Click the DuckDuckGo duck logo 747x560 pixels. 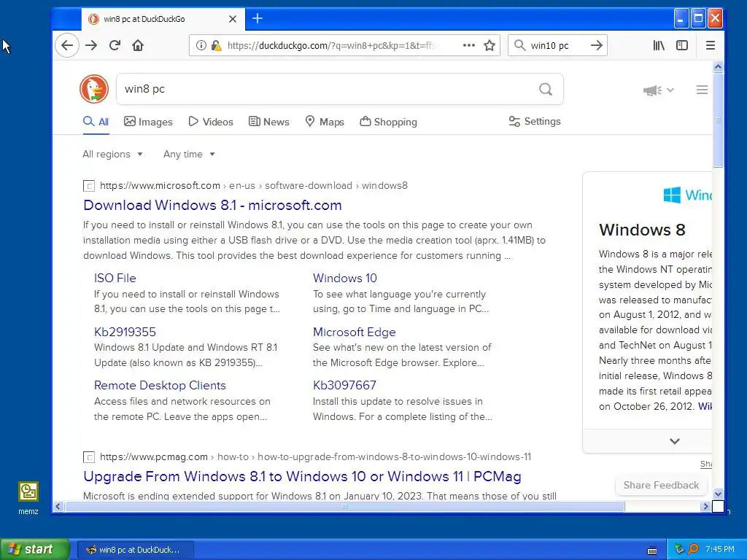94,89
